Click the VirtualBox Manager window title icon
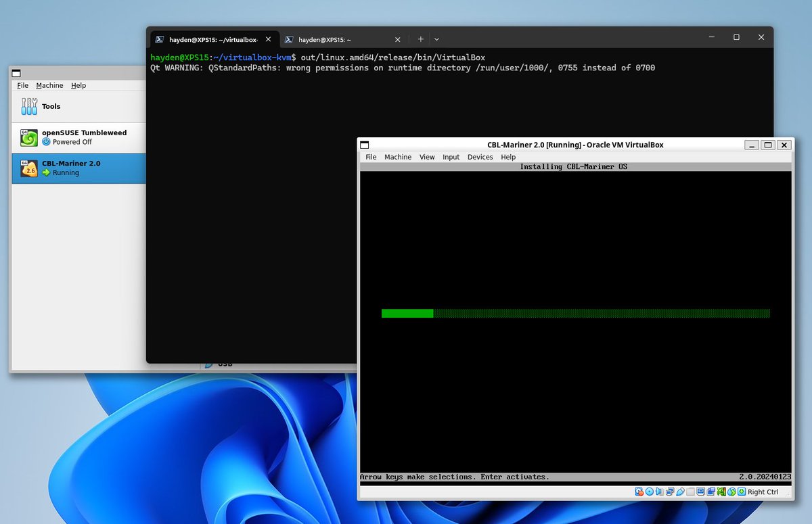 (x=16, y=73)
